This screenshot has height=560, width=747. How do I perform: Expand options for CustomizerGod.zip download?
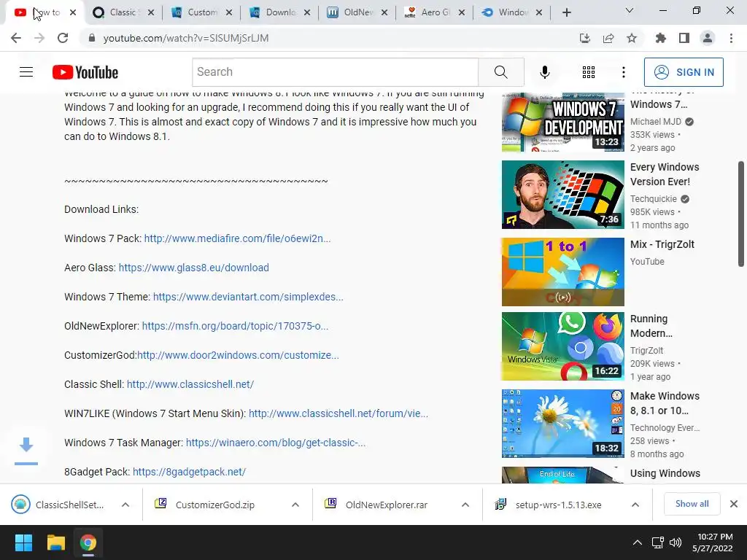(x=295, y=505)
